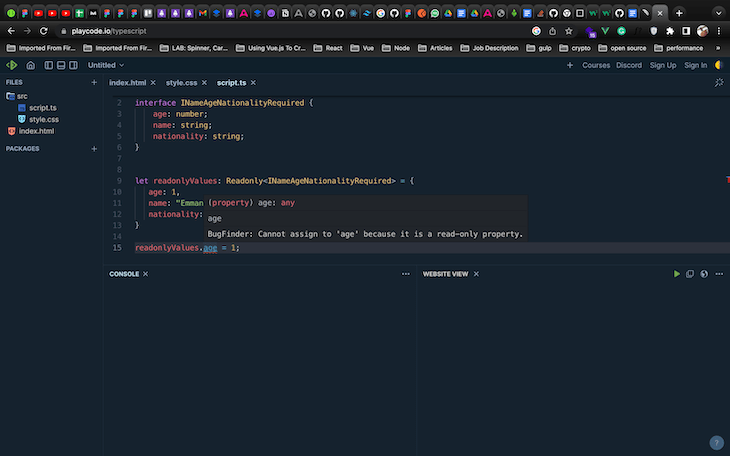Click line number 15 in the gutter
730x456 pixels.
click(x=117, y=248)
